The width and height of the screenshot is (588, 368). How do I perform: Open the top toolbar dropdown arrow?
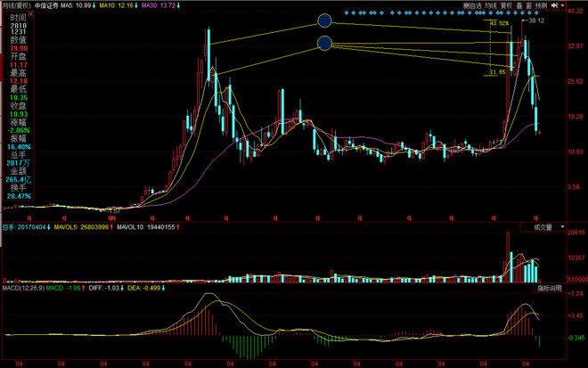pos(562,5)
